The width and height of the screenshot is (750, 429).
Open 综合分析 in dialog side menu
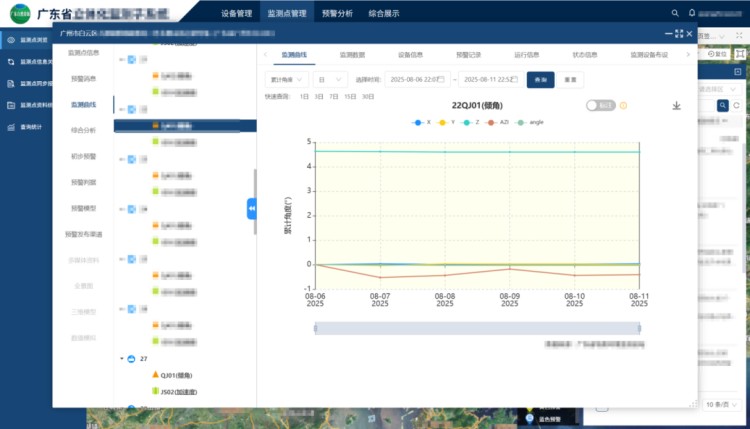coord(83,130)
